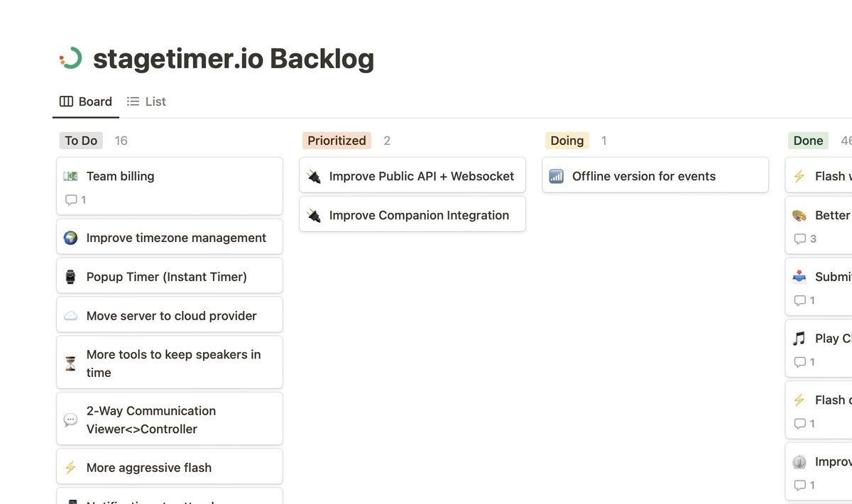Open the Improve Companion Integration card
The image size is (852, 504).
419,215
